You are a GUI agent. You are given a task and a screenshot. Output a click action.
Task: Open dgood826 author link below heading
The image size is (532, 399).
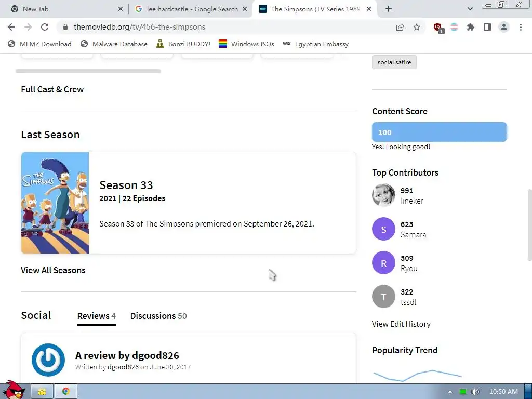123,367
